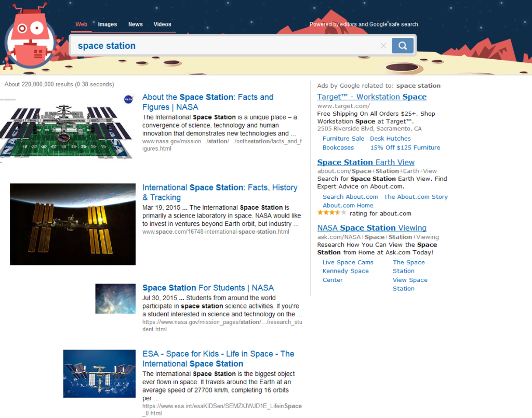The image size is (532, 418).
Task: Open the small nebula thumbnail for NASA students
Action: [115, 299]
